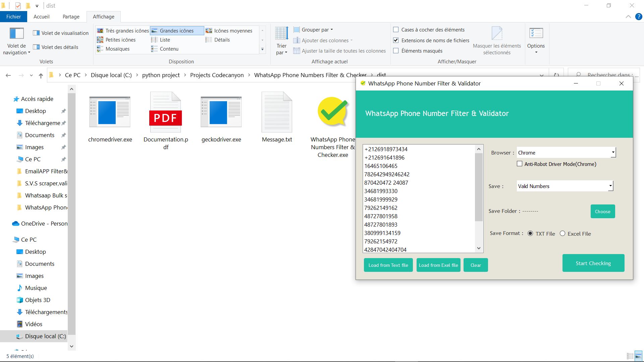The image size is (644, 362).
Task: Open Musique in navigation pane
Action: tap(32, 288)
